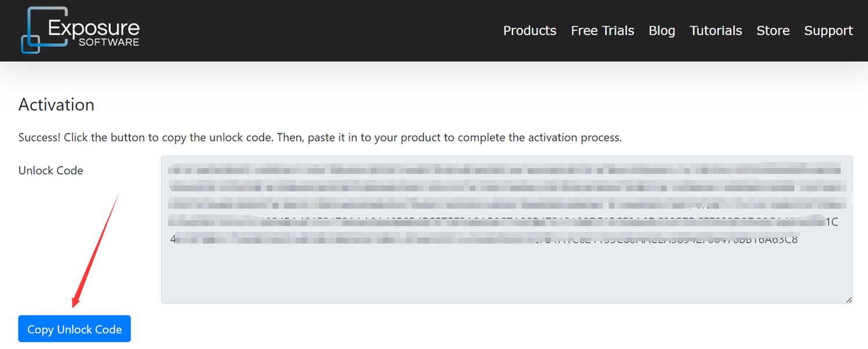
Task: Click the first blurred line of unlock code
Action: pos(504,170)
